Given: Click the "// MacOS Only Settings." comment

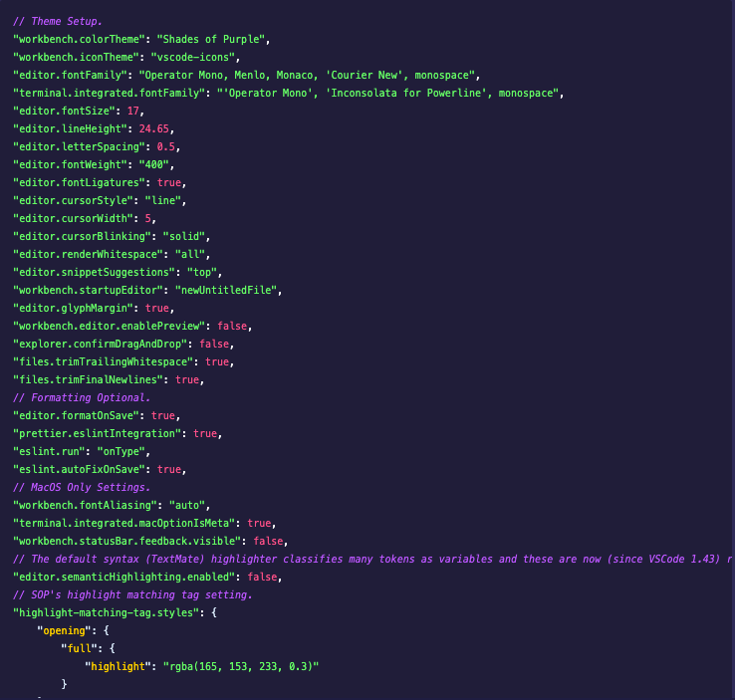Looking at the screenshot, I should click(82, 487).
